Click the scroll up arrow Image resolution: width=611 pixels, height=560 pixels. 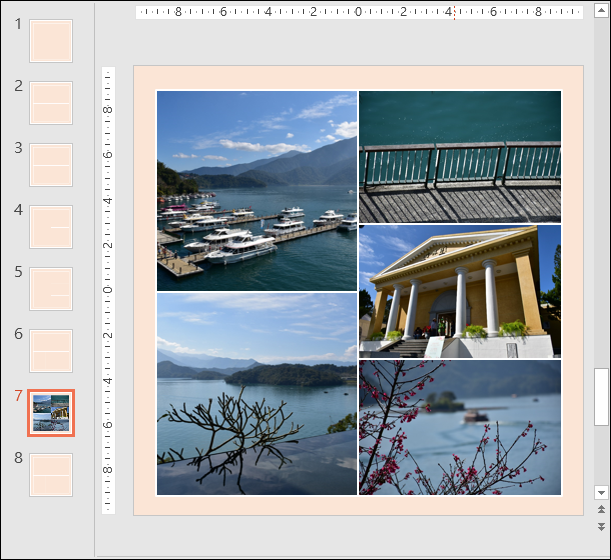pos(601,11)
